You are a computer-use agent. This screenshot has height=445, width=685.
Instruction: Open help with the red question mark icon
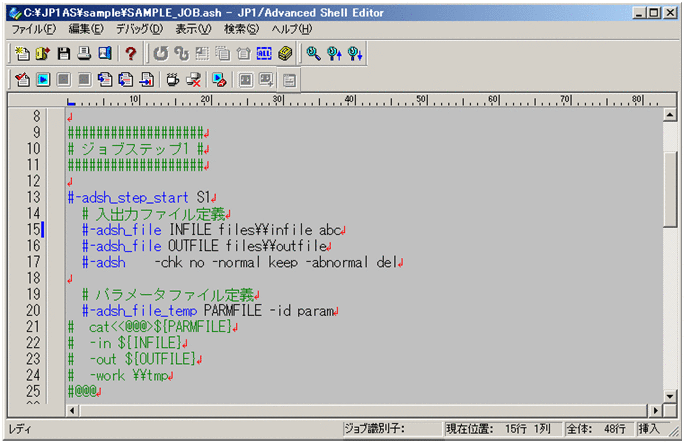(x=130, y=54)
